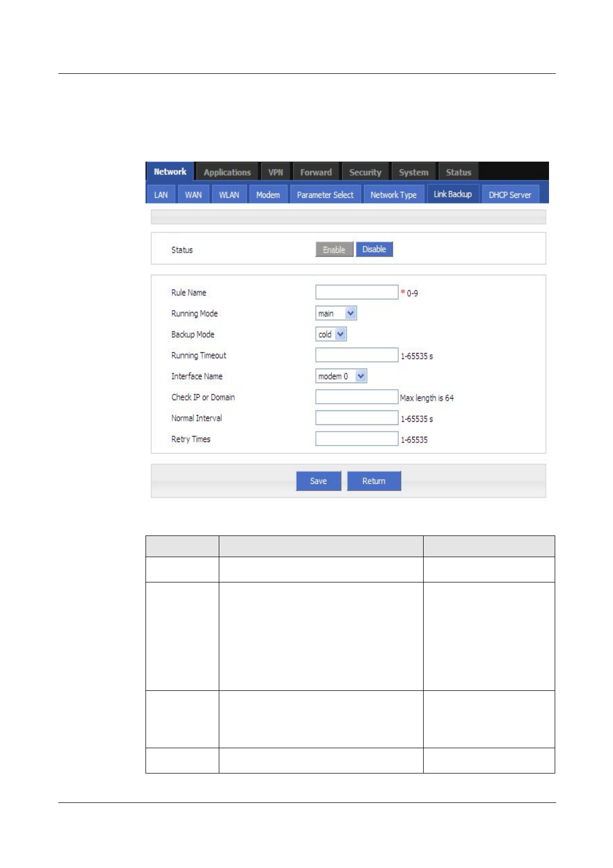Viewport: 613px width, 868px height.
Task: Go to Network Type sub-tab
Action: [393, 195]
